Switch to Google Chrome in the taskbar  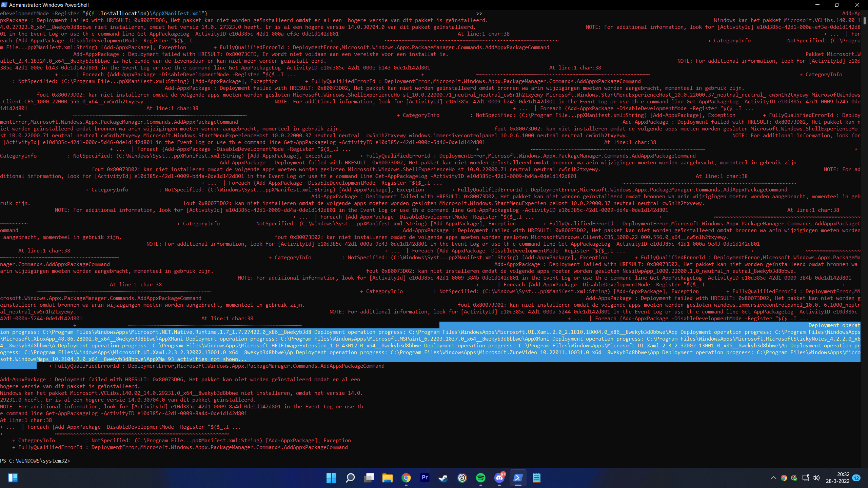pos(406,478)
